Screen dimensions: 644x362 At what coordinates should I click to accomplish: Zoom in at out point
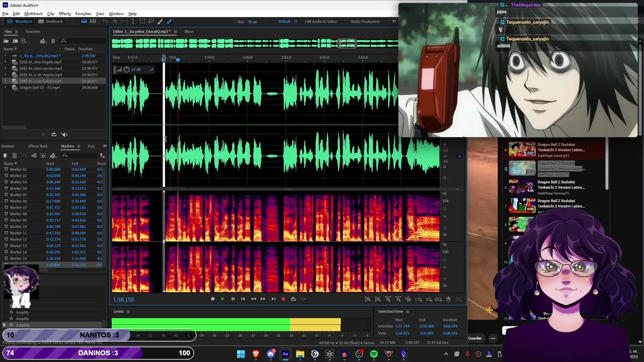pos(429,299)
